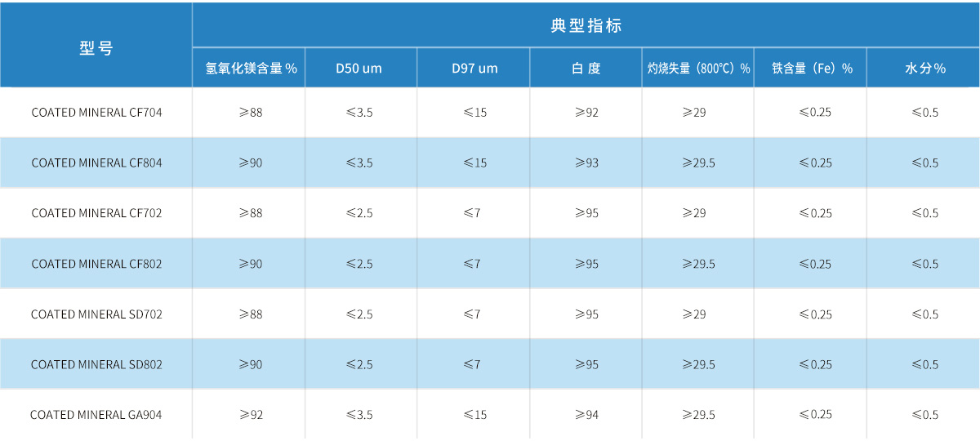Click the 典型指标 header cell
Image resolution: width=980 pixels, height=441 pixels.
[586, 26]
